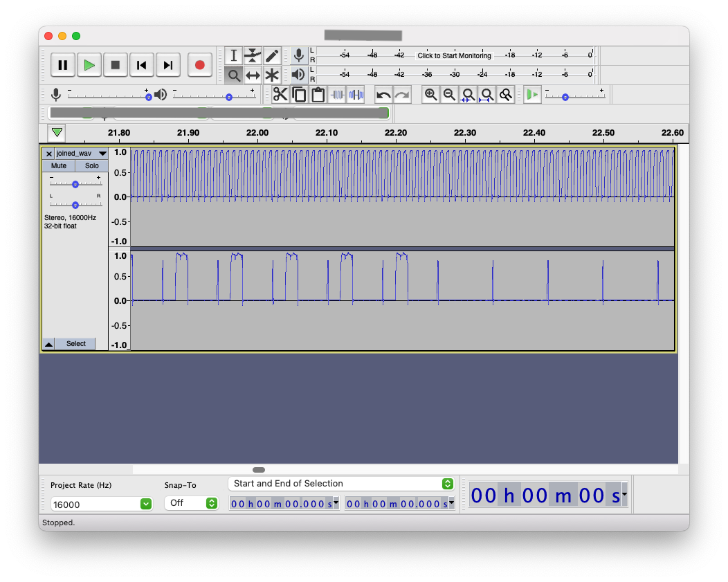
Task: Open selection end time format menu arrow
Action: [x=451, y=502]
